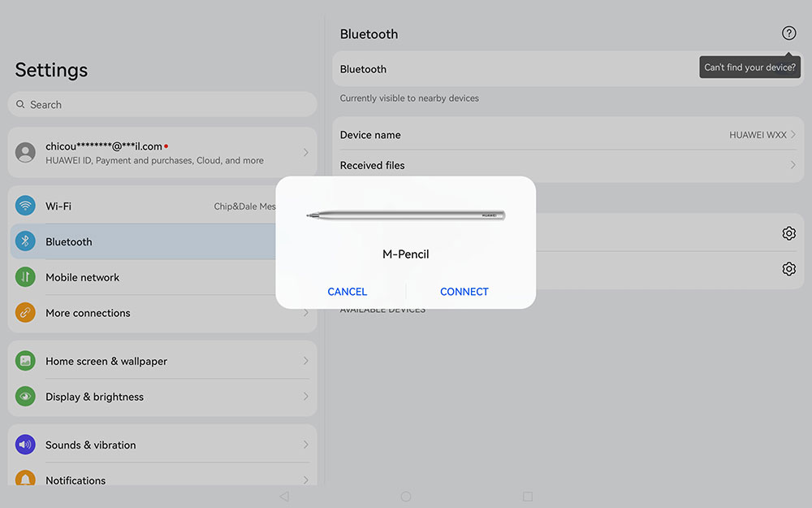
Task: Click the Sounds & vibration speaker icon
Action: [25, 445]
